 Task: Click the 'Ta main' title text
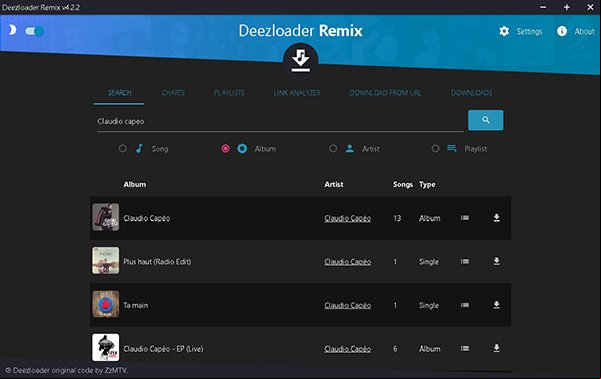(x=136, y=305)
